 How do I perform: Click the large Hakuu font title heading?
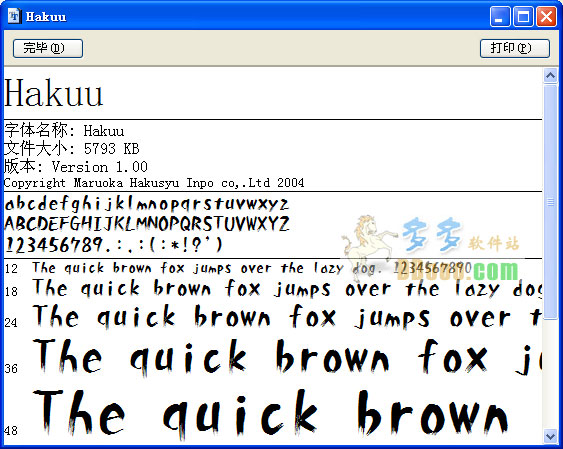click(x=53, y=93)
